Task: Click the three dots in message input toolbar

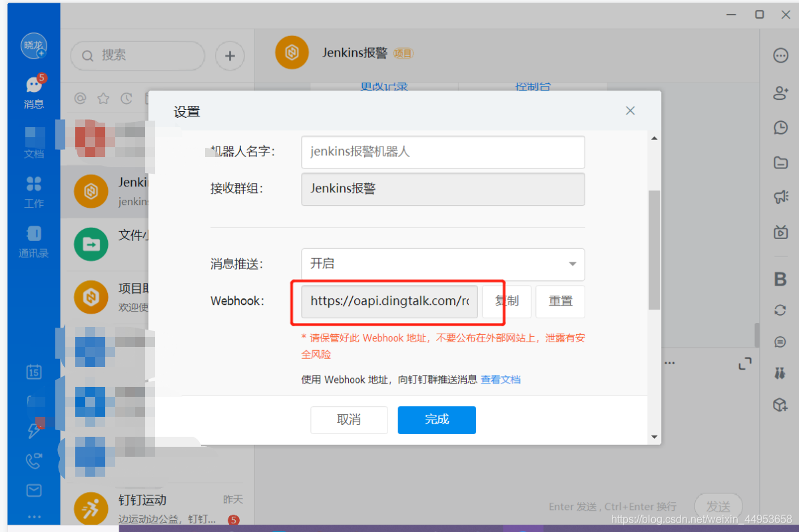Action: 670,364
